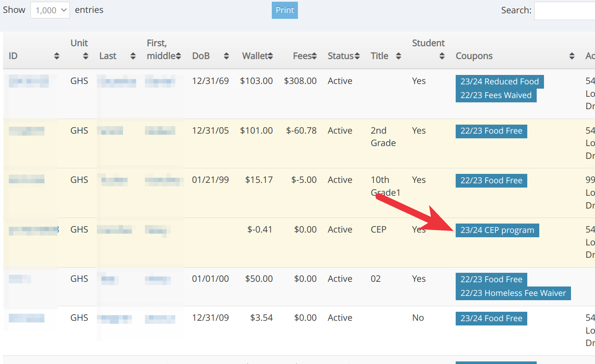Click 22/23 Food Free in the $101.00 row

click(491, 131)
